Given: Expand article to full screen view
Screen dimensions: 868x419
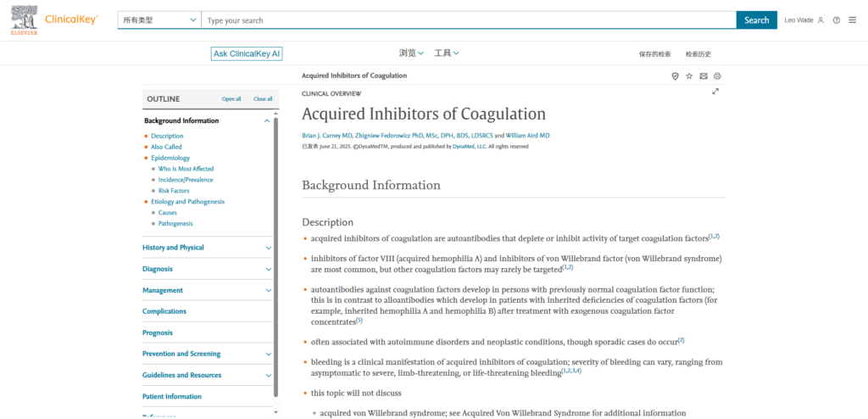Looking at the screenshot, I should [715, 92].
